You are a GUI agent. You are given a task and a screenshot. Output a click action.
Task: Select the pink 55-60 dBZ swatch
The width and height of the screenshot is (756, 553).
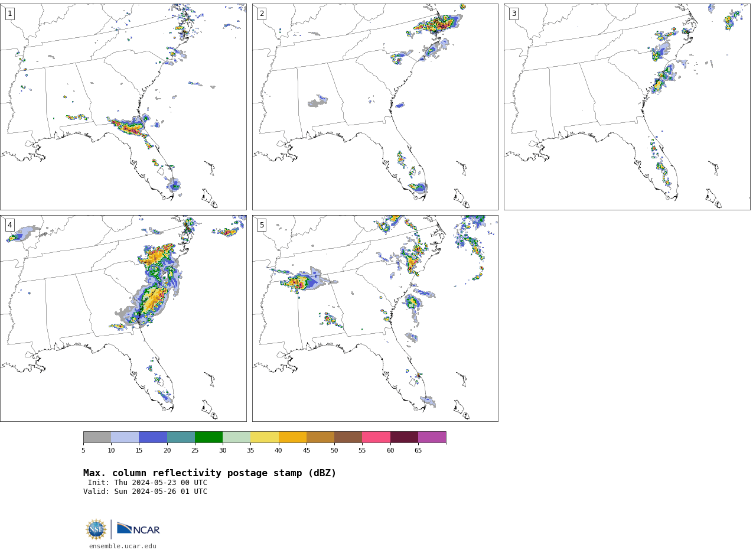pos(376,437)
